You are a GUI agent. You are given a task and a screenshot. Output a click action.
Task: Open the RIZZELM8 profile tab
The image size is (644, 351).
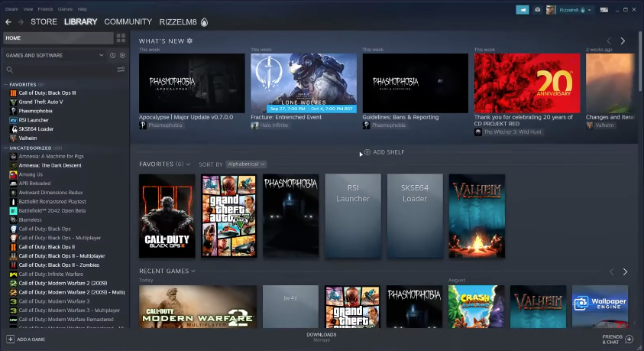[178, 22]
